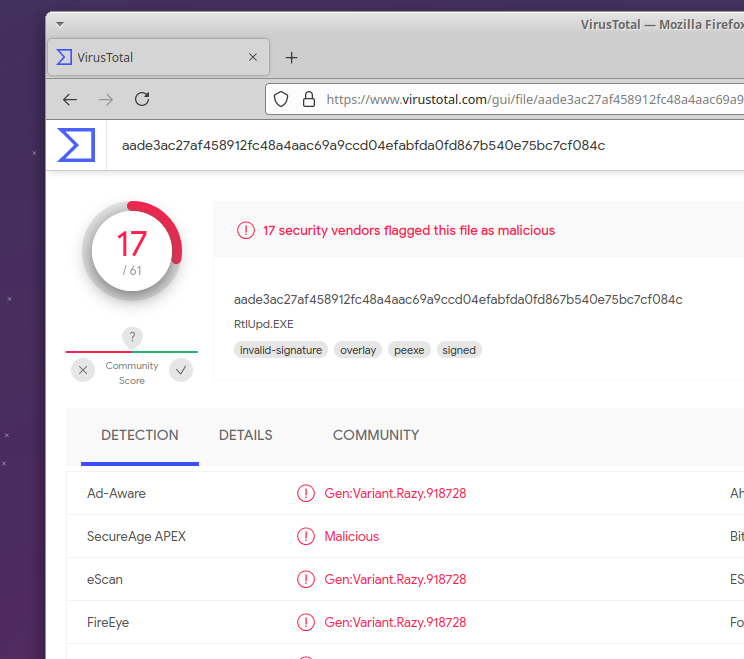The height and width of the screenshot is (659, 744).
Task: Click the invalid-signature tag
Action: [x=281, y=350]
